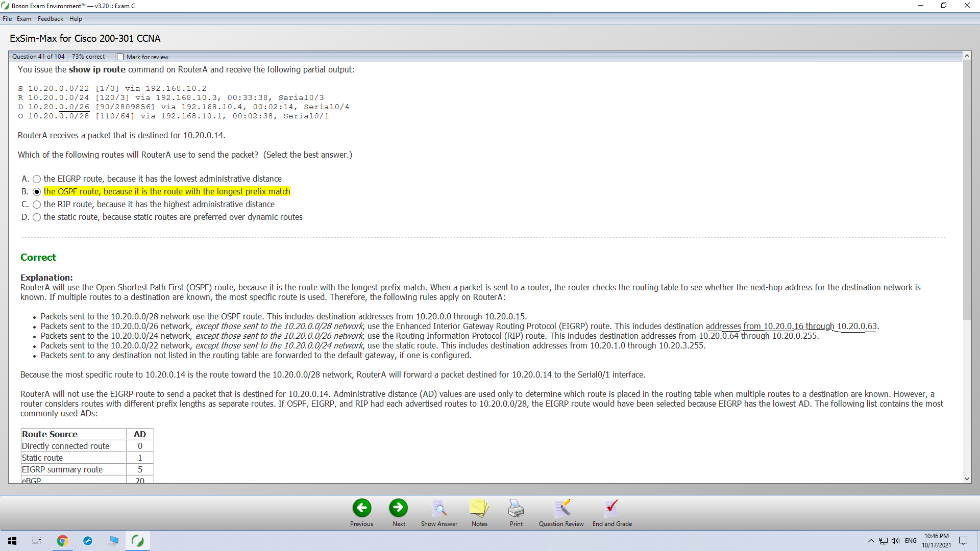Click the scroll up arrow of the question pane
The height and width of the screenshot is (551, 980).
(x=967, y=56)
